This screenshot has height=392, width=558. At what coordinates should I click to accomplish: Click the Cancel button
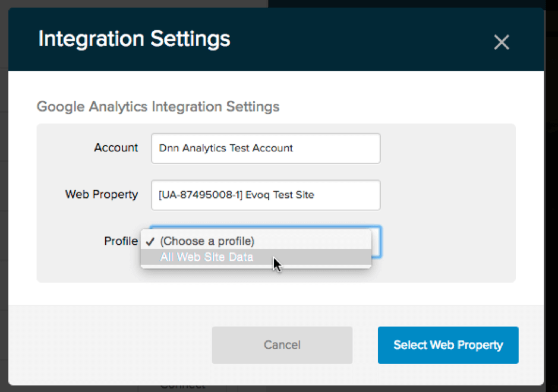click(x=282, y=345)
